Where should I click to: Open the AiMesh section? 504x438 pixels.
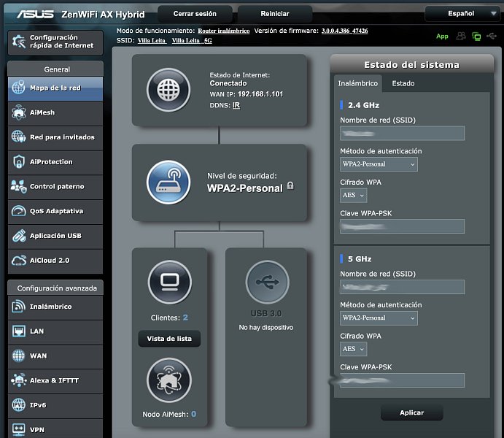coord(55,113)
